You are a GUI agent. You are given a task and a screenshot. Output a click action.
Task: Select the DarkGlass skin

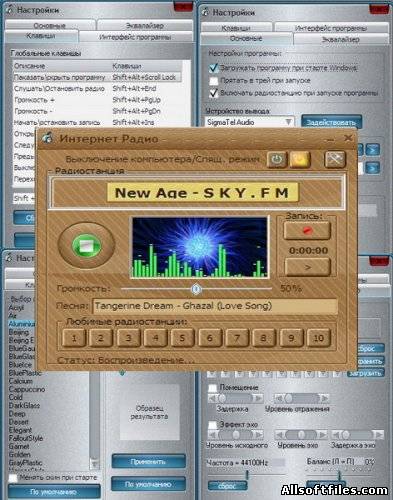24,405
